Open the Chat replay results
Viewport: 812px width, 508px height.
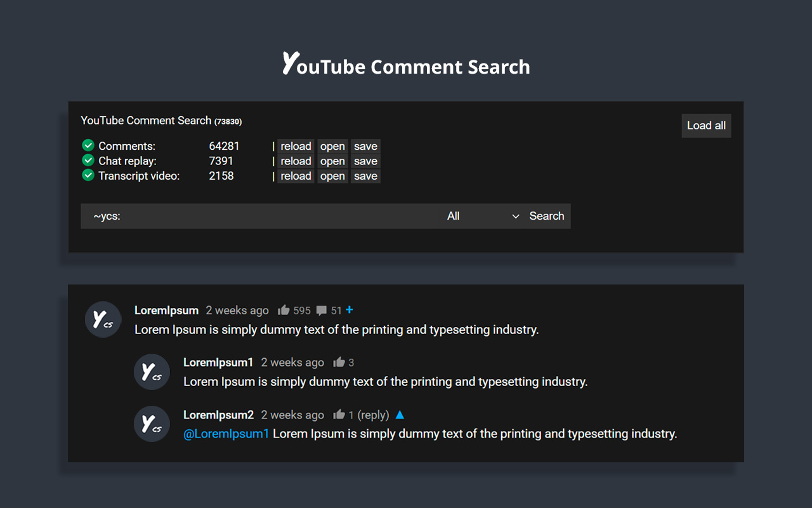coord(332,161)
